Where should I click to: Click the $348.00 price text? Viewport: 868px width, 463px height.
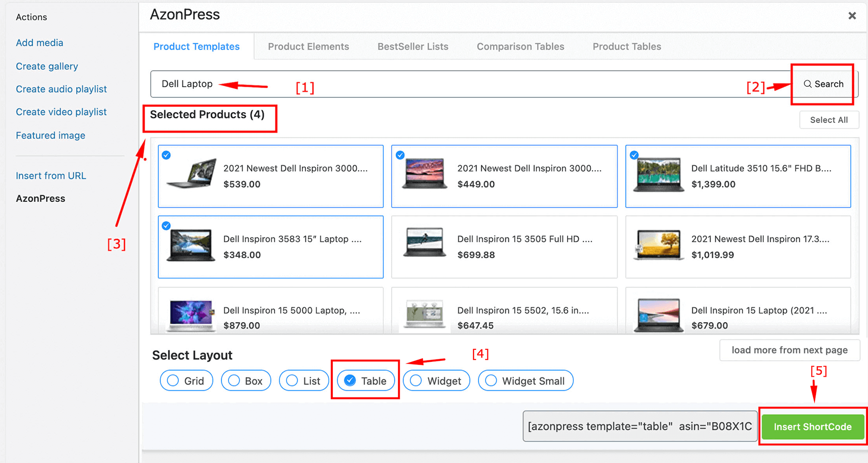click(242, 255)
